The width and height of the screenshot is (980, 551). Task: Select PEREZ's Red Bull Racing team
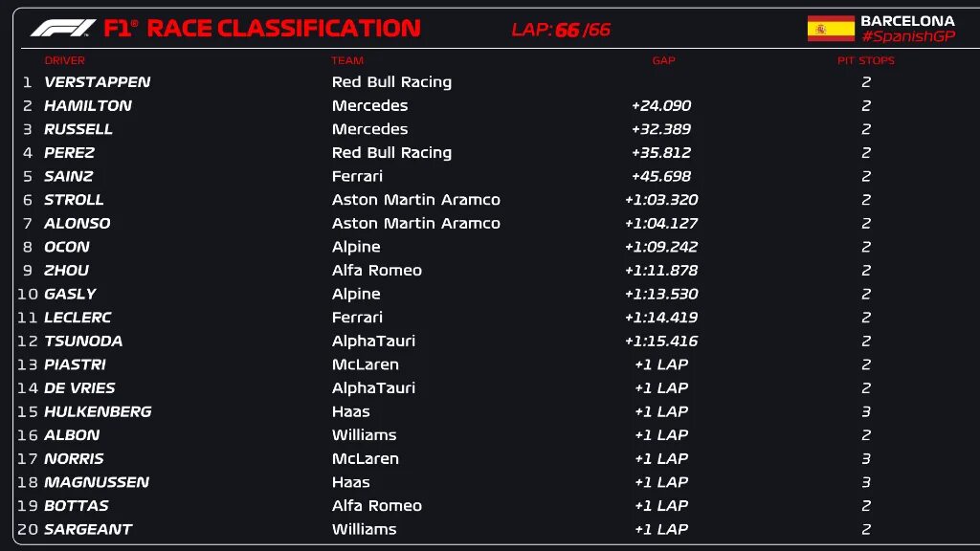(391, 153)
